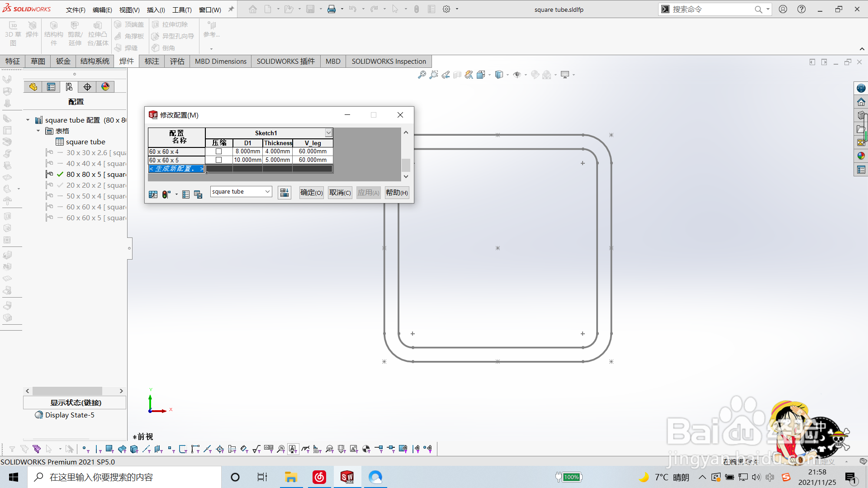868x488 pixels.
Task: Open the DimXpertManager crosshair tab
Action: click(x=87, y=87)
